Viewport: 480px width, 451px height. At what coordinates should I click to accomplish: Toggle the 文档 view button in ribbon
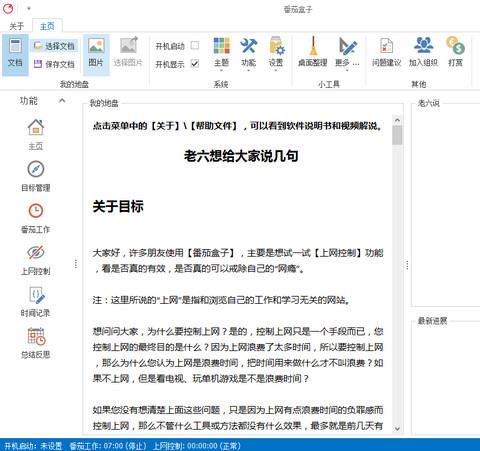click(15, 54)
